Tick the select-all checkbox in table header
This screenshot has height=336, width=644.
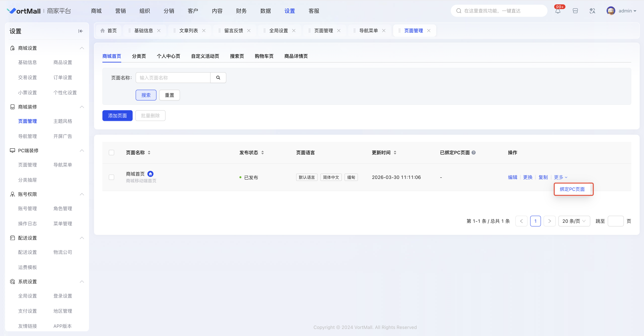pos(111,153)
